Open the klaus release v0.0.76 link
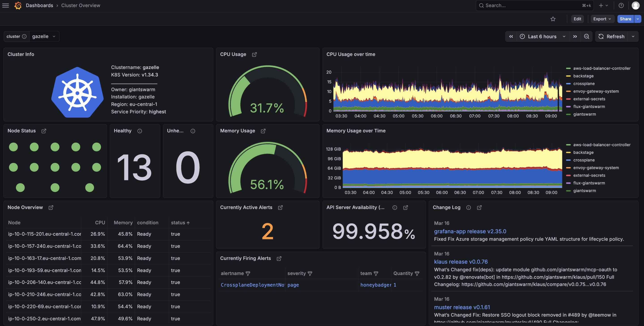Viewport: 644px width, 326px height. pos(461,262)
